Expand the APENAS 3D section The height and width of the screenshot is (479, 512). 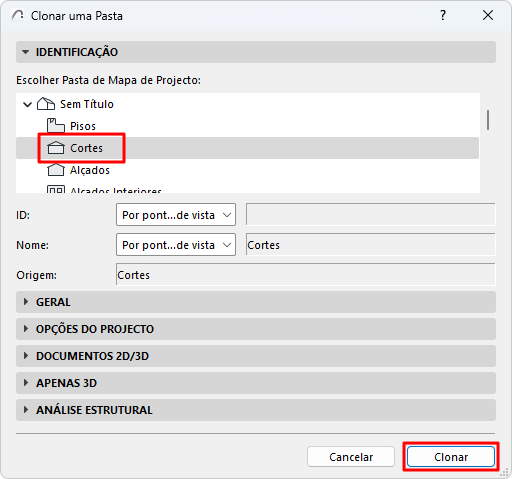[256, 383]
